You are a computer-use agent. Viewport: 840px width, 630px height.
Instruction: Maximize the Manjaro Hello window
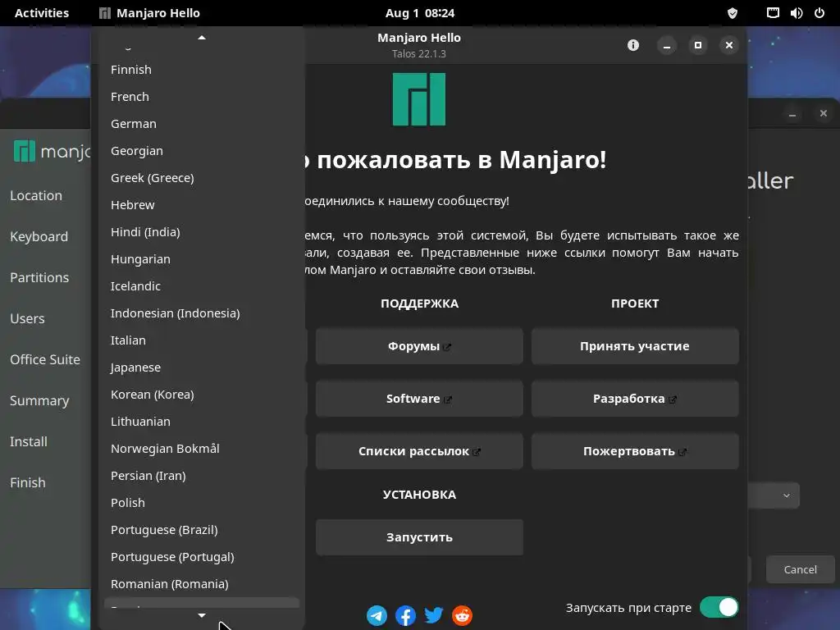(x=697, y=45)
